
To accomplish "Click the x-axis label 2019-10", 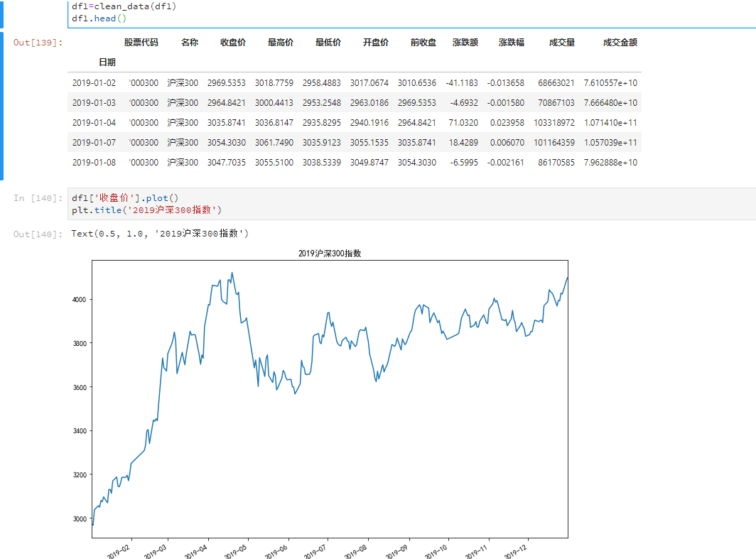I will click(x=436, y=551).
